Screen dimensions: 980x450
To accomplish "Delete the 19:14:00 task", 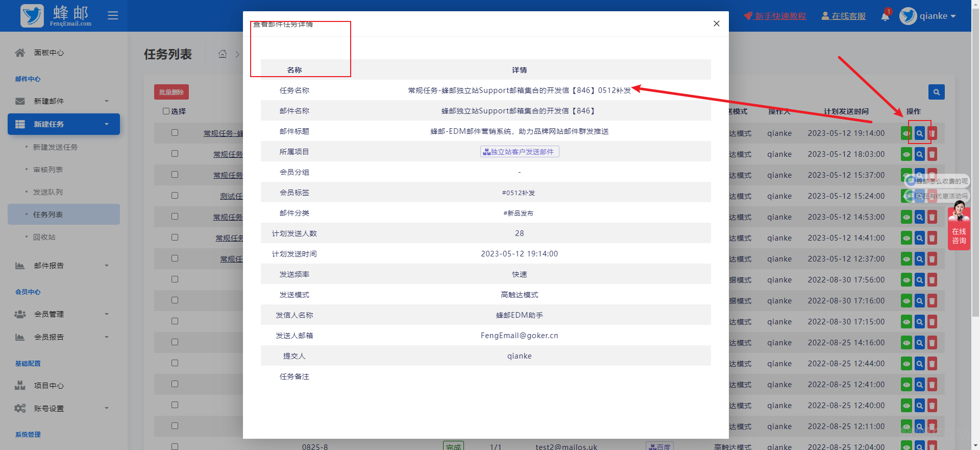I will coord(932,133).
